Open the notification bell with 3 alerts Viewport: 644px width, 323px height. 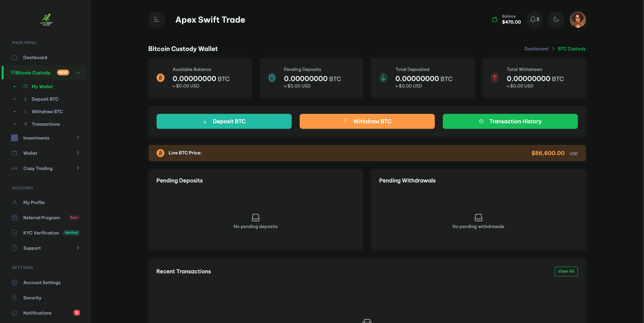[x=534, y=19]
